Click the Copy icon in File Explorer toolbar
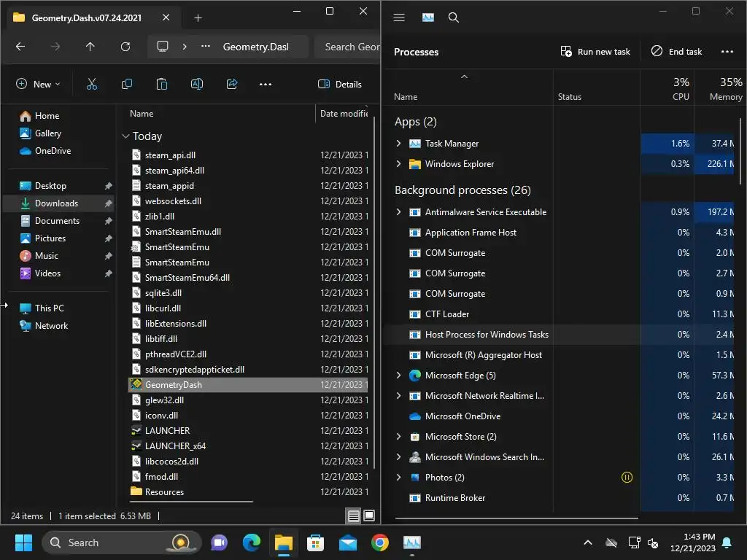The width and height of the screenshot is (747, 560). [127, 85]
